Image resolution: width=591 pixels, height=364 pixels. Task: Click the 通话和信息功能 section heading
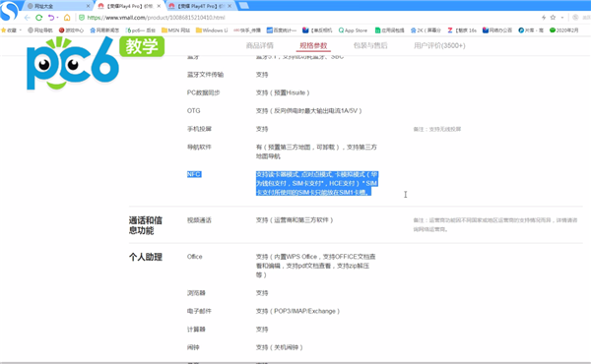146,225
